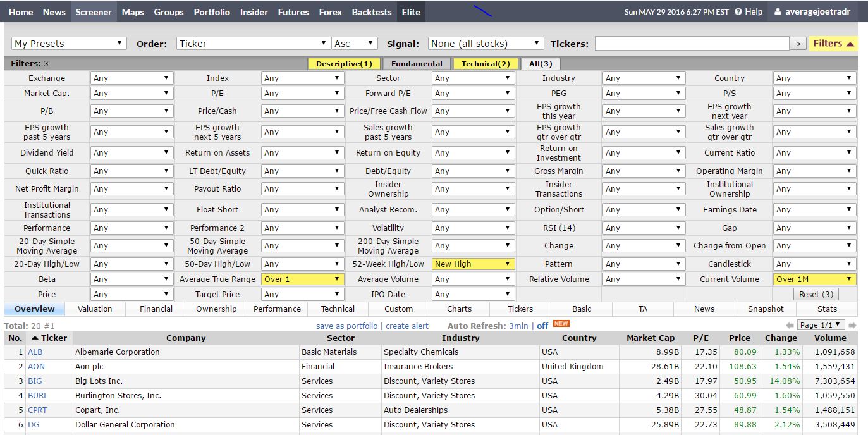Viewport: 868px width, 435px height.
Task: Open the Average True Range dropdown
Action: click(302, 279)
